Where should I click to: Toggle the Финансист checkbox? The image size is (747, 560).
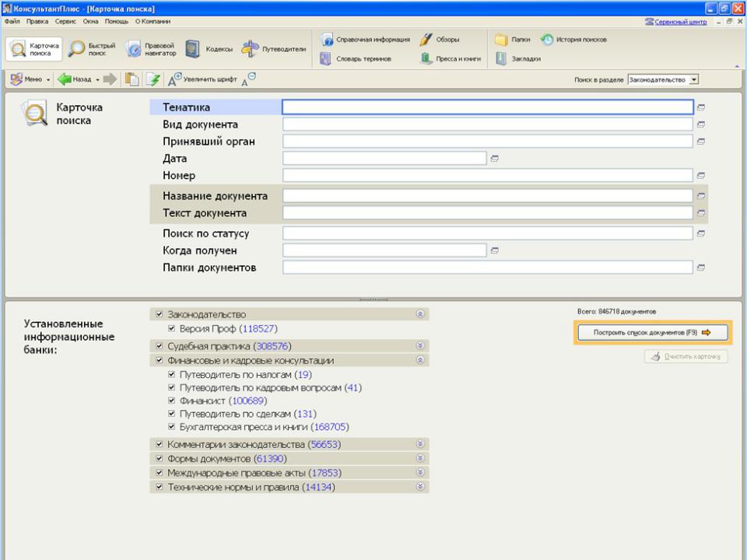(x=171, y=401)
